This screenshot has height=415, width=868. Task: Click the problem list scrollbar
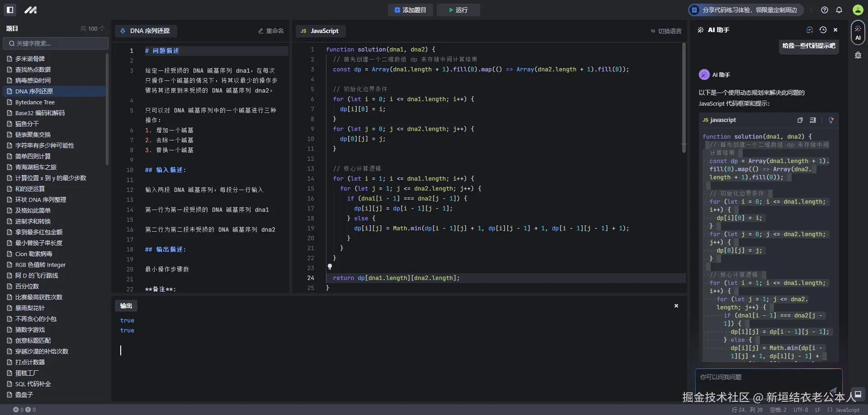coord(107,109)
